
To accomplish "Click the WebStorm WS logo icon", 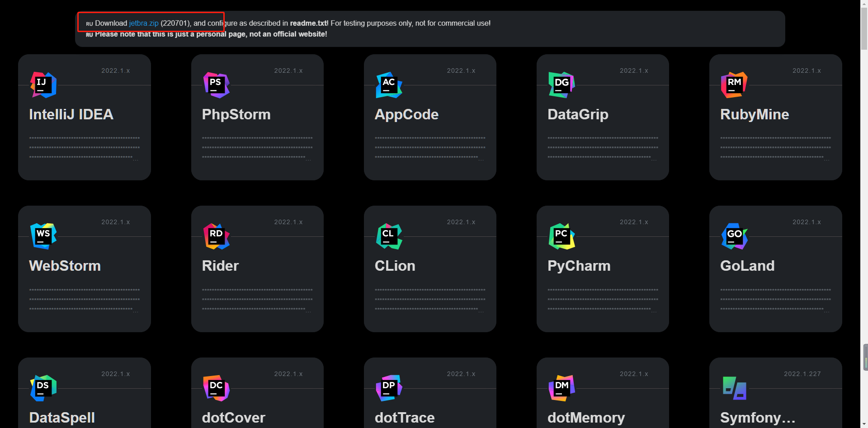I will 43,236.
